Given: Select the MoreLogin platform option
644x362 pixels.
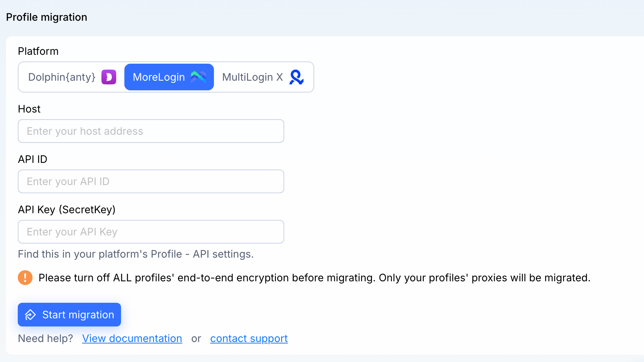Looking at the screenshot, I should point(169,77).
